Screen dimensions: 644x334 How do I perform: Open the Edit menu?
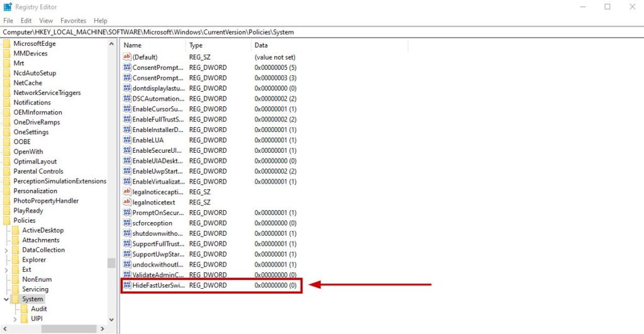coord(26,21)
